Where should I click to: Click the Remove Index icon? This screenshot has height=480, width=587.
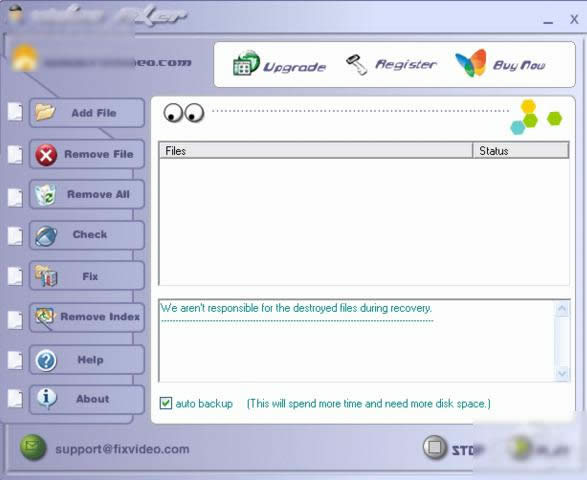[x=45, y=316]
